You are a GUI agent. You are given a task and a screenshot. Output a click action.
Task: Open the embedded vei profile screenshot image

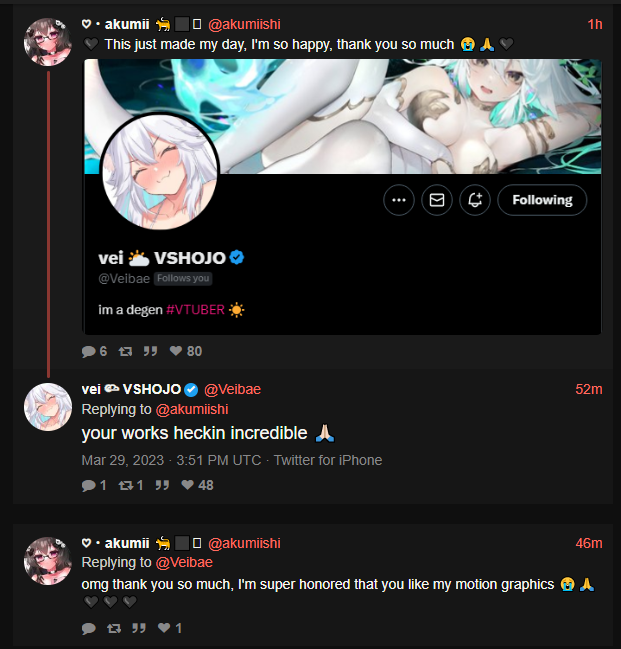(342, 197)
